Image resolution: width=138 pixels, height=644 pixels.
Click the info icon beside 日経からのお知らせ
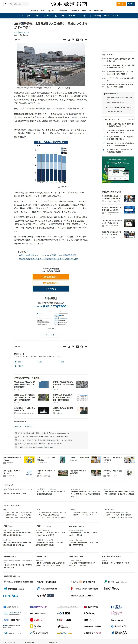click(x=105, y=94)
